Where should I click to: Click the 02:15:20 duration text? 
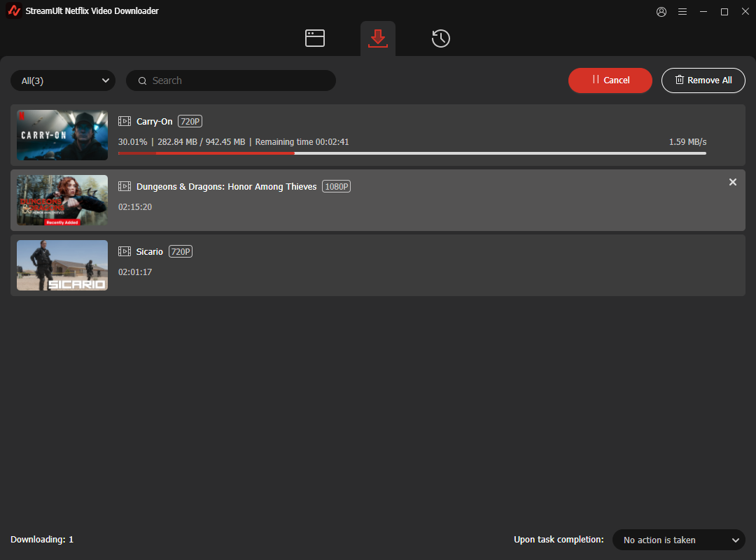pyautogui.click(x=135, y=207)
